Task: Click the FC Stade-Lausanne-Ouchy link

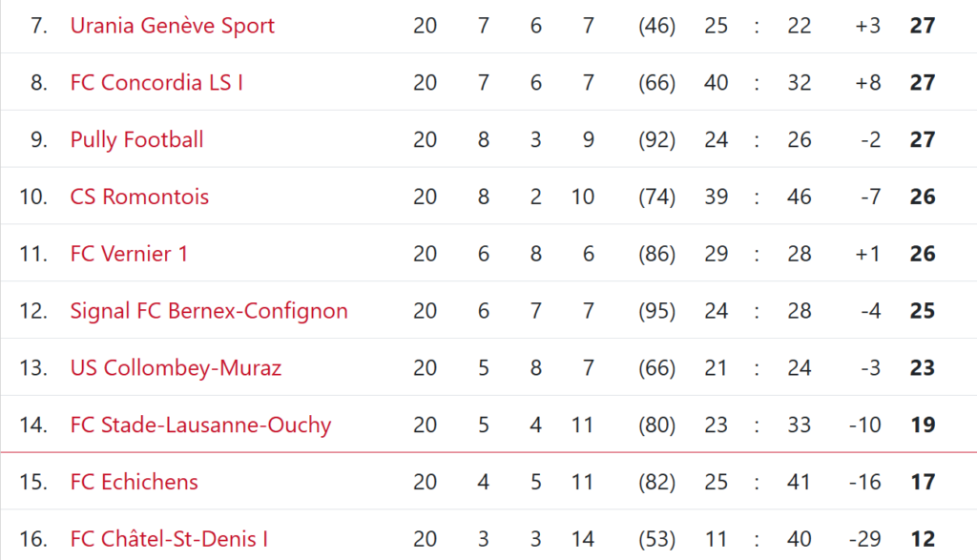Action: coord(200,425)
